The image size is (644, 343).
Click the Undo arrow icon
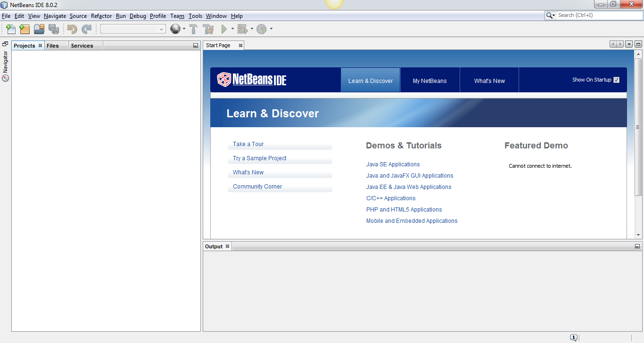[x=72, y=29]
